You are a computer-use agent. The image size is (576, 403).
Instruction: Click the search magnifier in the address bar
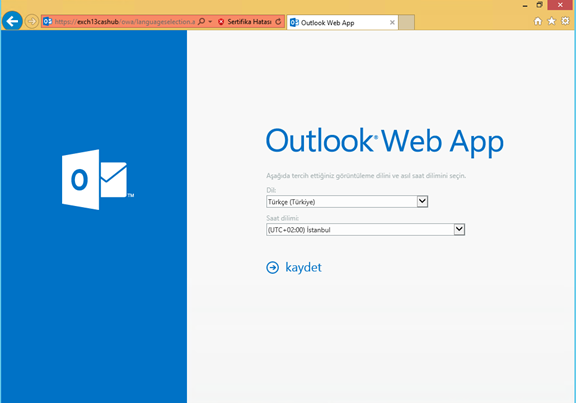point(201,21)
